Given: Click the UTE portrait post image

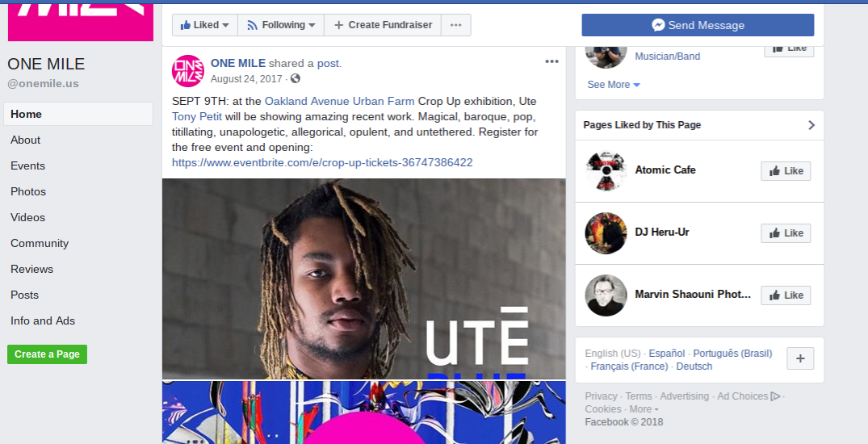Looking at the screenshot, I should [363, 279].
